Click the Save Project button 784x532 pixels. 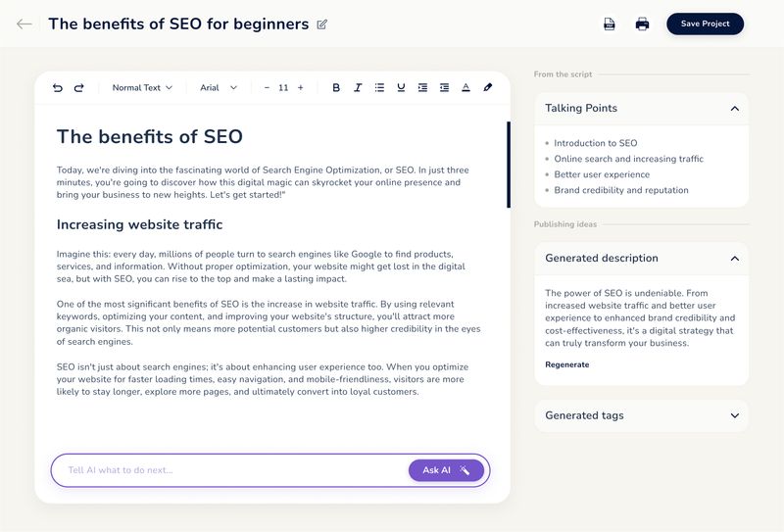point(705,24)
